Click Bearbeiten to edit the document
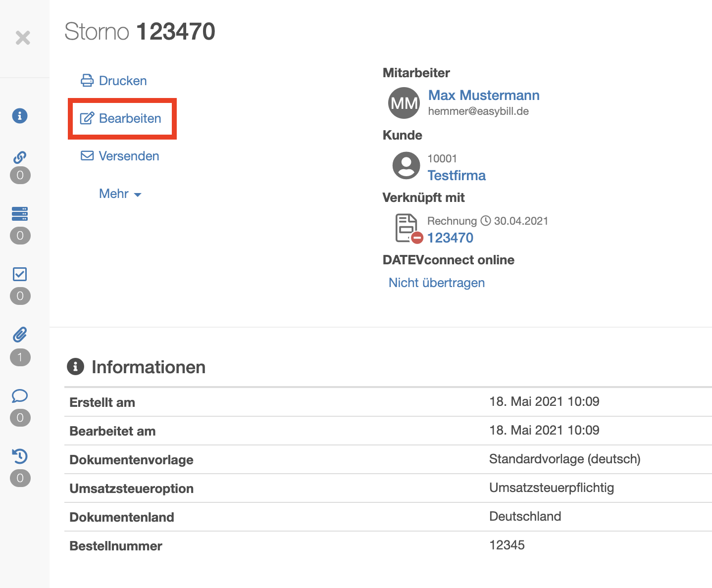The height and width of the screenshot is (588, 712). point(121,118)
